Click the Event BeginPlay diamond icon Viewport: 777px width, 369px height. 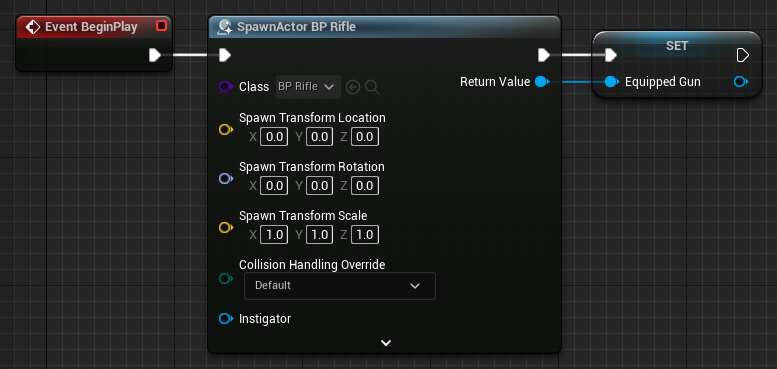[x=33, y=27]
